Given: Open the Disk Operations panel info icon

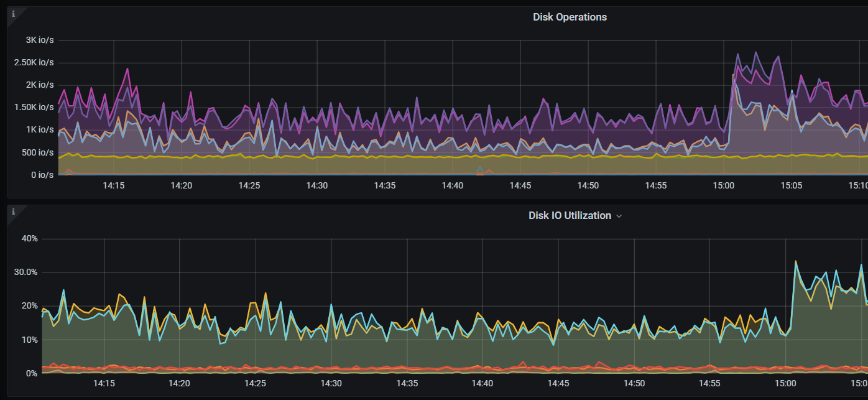Looking at the screenshot, I should [13, 14].
